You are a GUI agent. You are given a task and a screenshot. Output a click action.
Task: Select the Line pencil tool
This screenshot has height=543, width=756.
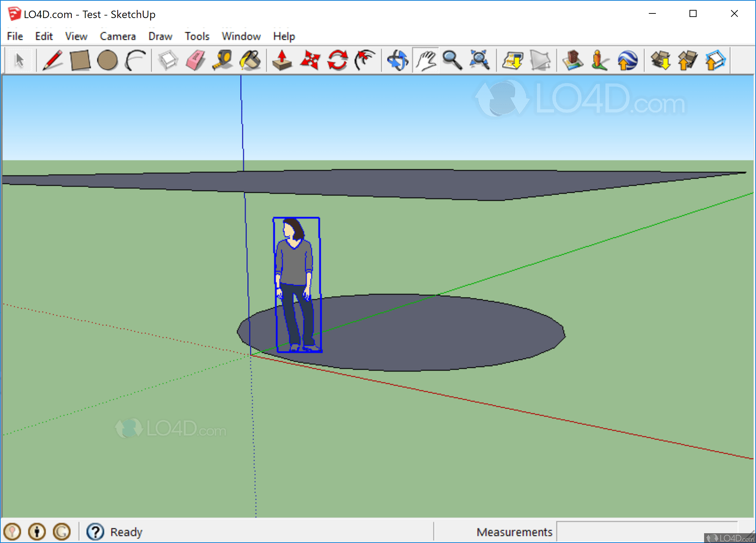[x=52, y=60]
